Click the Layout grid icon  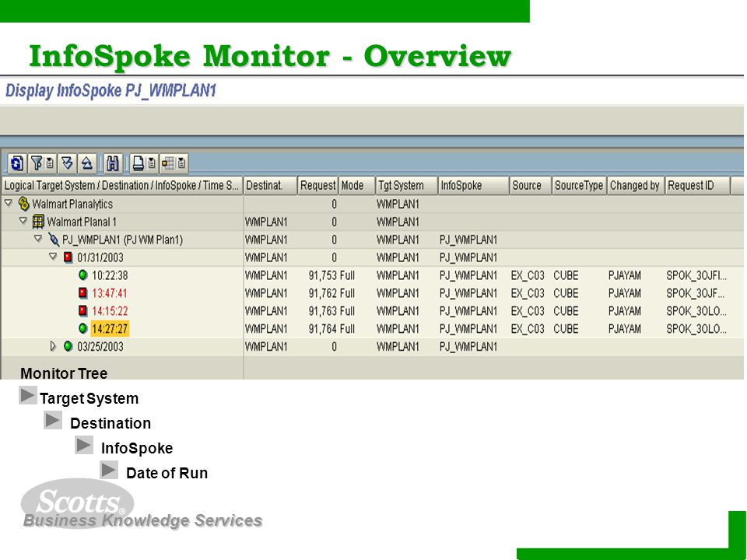[168, 163]
